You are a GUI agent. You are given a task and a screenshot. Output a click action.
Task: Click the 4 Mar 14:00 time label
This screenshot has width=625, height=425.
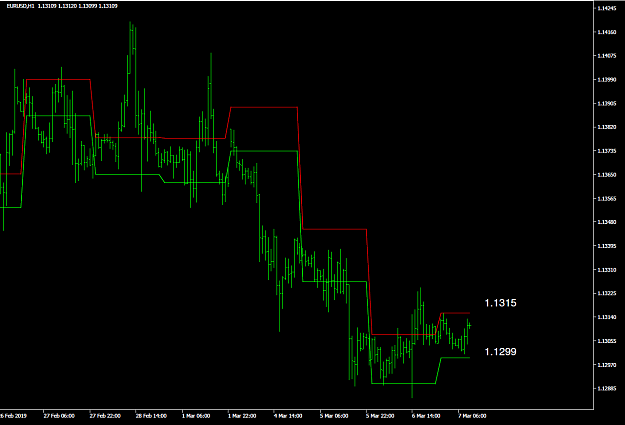(x=288, y=416)
